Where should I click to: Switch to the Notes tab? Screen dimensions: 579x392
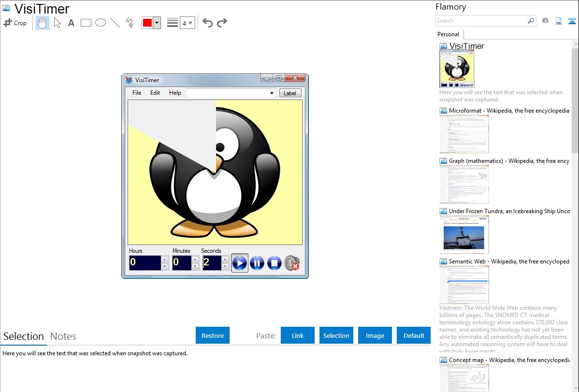pyautogui.click(x=63, y=336)
